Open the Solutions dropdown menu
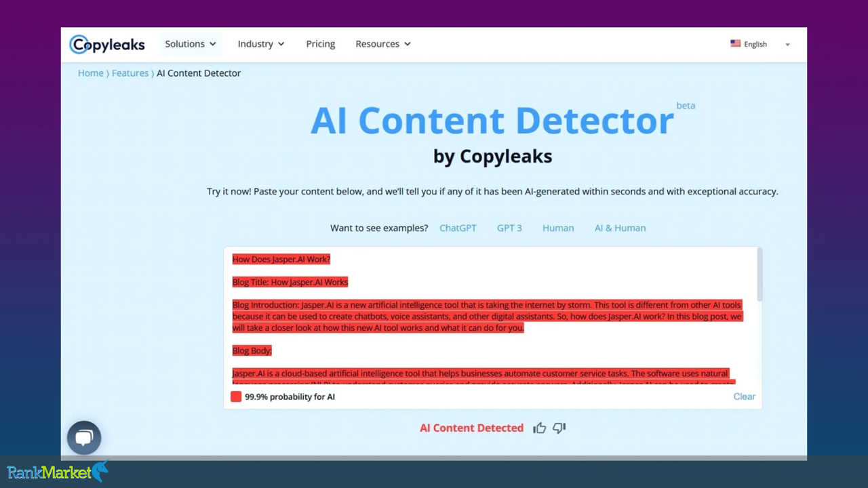This screenshot has width=868, height=488. tap(191, 44)
